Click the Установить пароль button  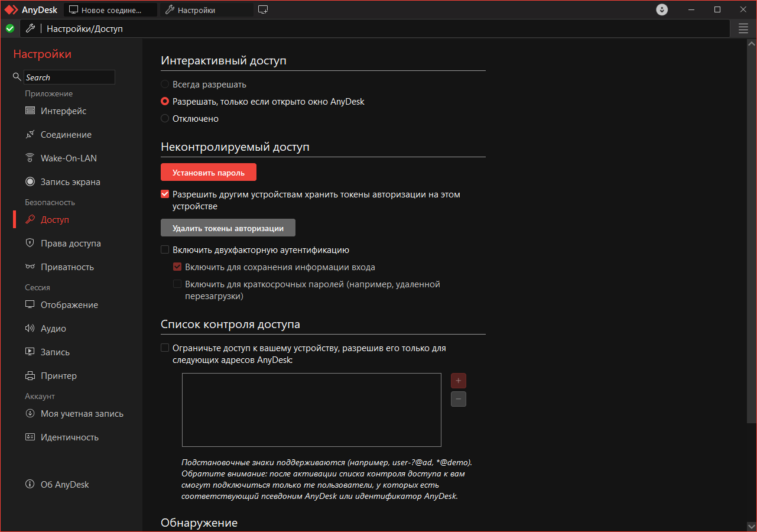click(x=209, y=172)
